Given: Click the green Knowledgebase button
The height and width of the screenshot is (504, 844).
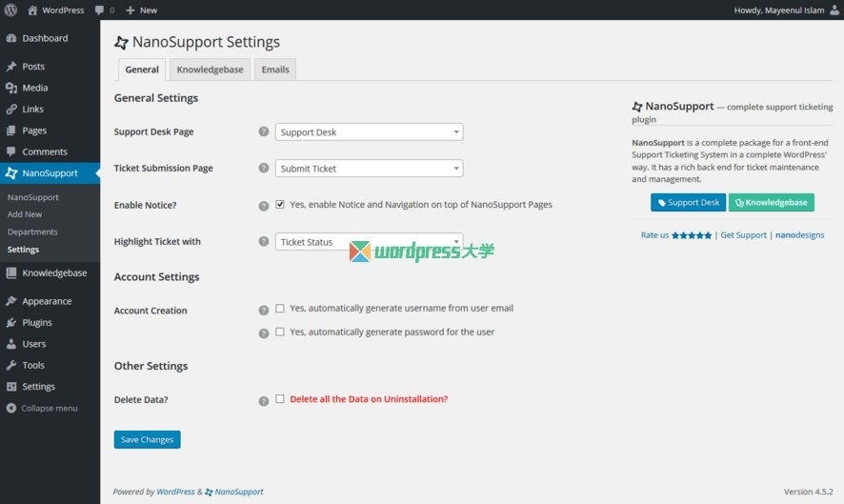Looking at the screenshot, I should point(772,203).
